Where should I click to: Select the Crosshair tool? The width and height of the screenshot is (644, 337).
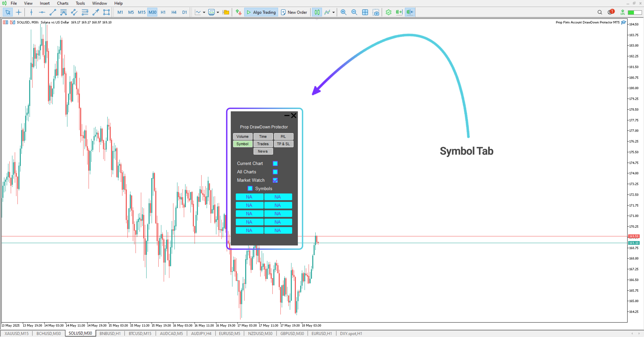coord(18,12)
